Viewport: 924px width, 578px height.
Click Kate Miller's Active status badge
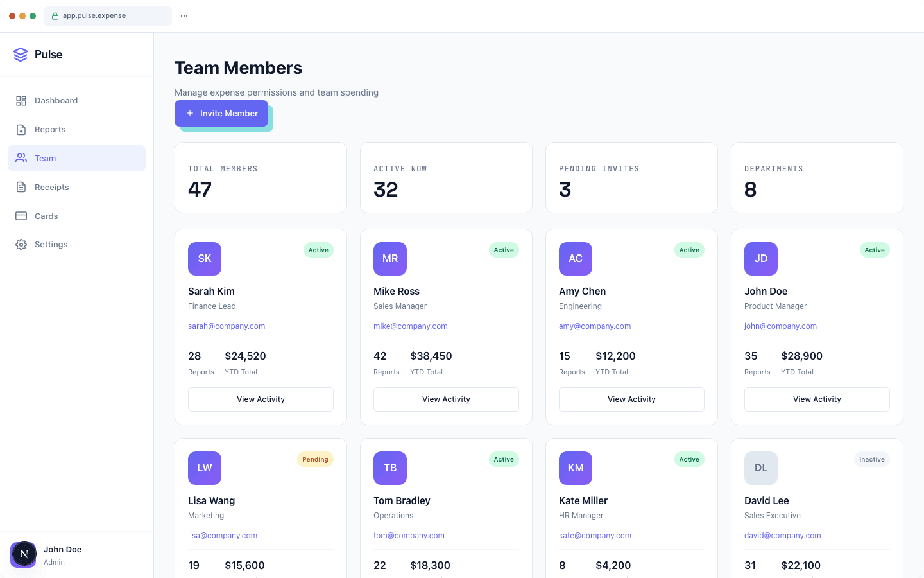coord(689,460)
